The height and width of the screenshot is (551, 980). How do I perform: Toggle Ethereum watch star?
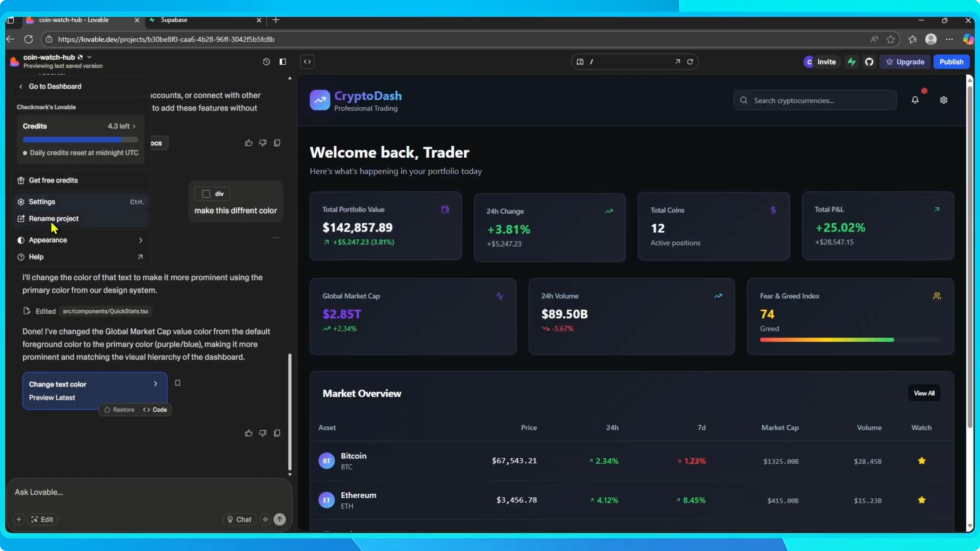pyautogui.click(x=922, y=500)
